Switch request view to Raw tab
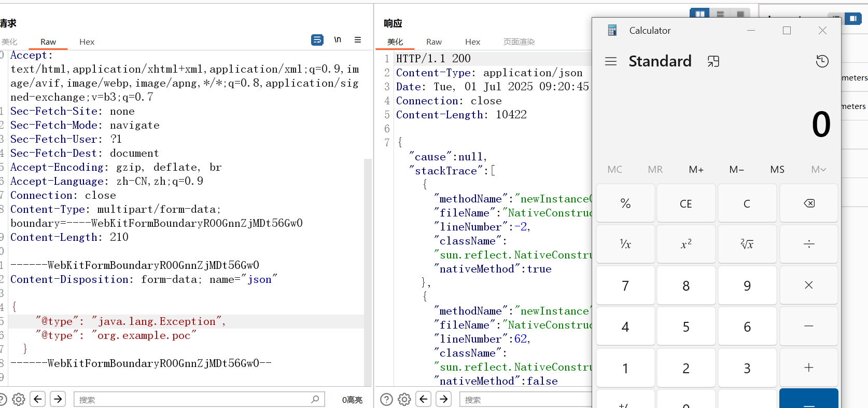 coord(48,42)
